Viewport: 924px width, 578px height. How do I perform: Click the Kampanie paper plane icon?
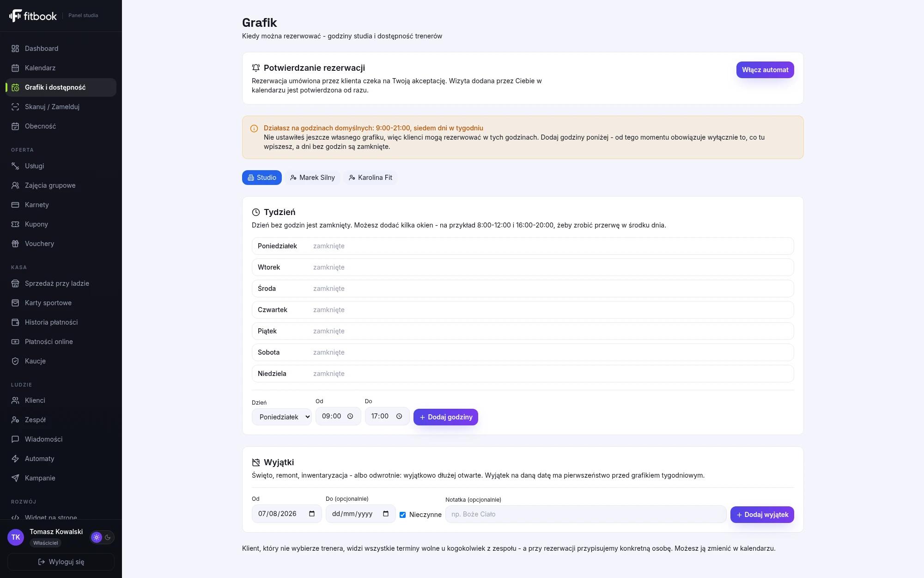15,478
